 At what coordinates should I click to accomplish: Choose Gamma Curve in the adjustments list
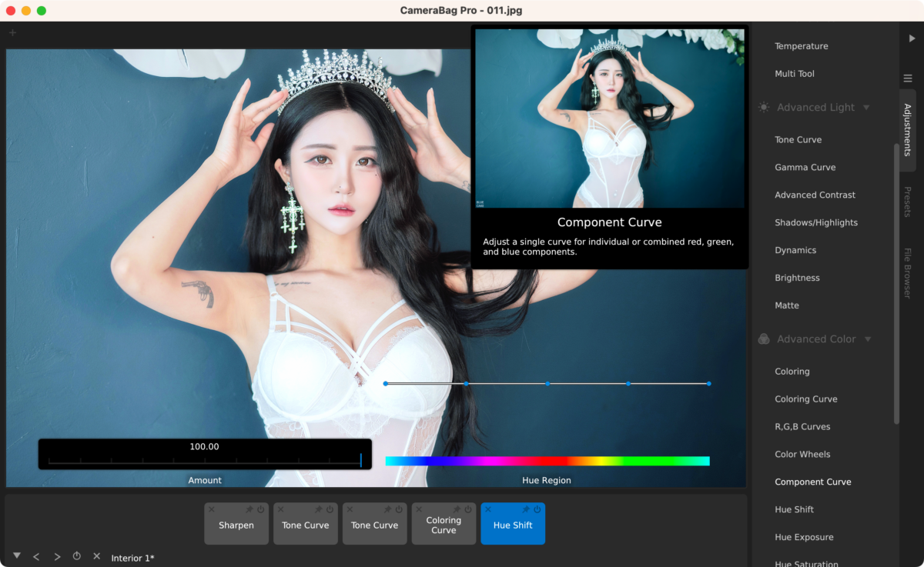[805, 168]
